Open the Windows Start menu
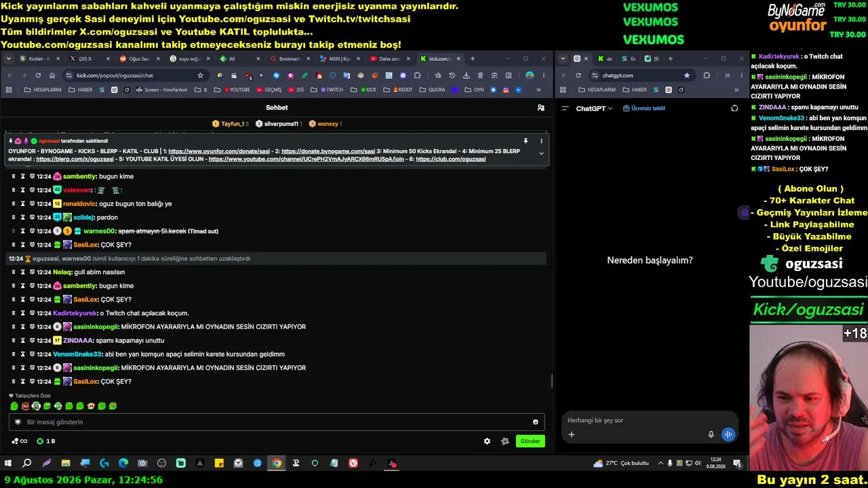 click(8, 464)
